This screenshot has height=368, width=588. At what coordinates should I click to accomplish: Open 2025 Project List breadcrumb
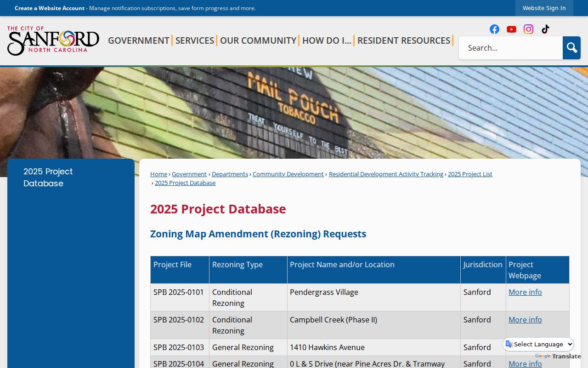[x=470, y=174]
